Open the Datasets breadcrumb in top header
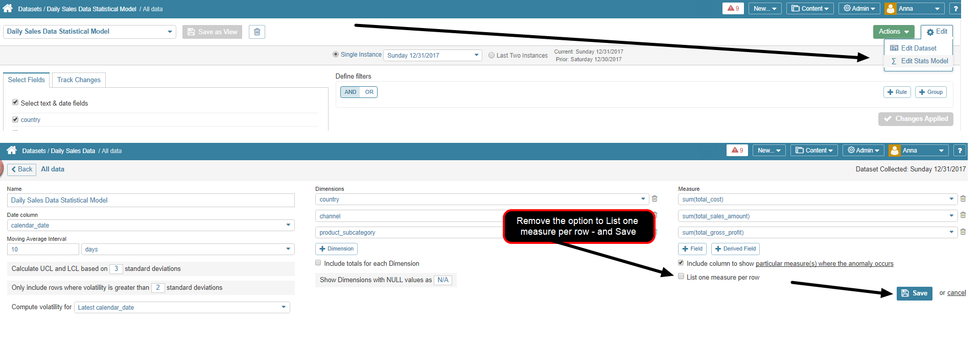The width and height of the screenshot is (980, 349). [x=30, y=9]
